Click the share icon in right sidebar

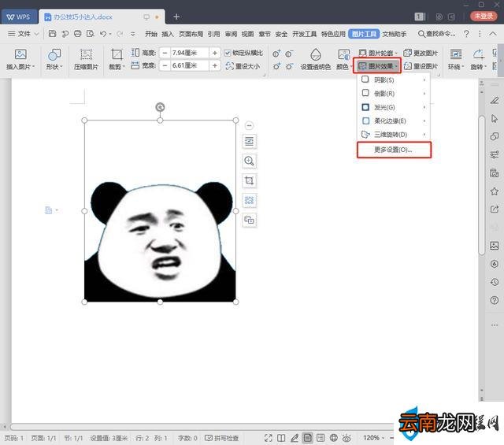(495, 210)
